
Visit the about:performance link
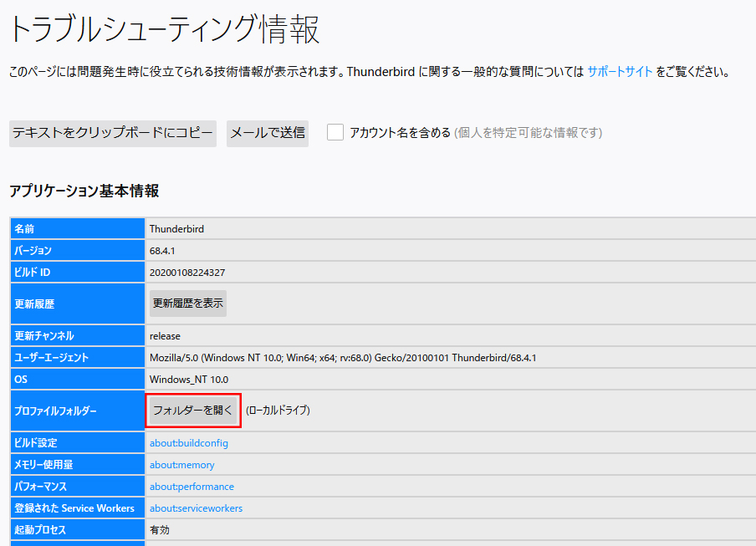coord(192,487)
